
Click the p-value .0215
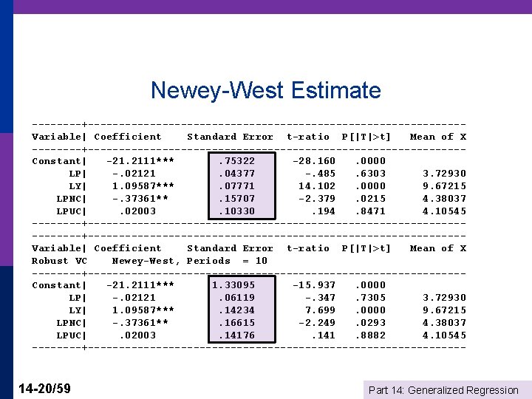tap(370, 199)
